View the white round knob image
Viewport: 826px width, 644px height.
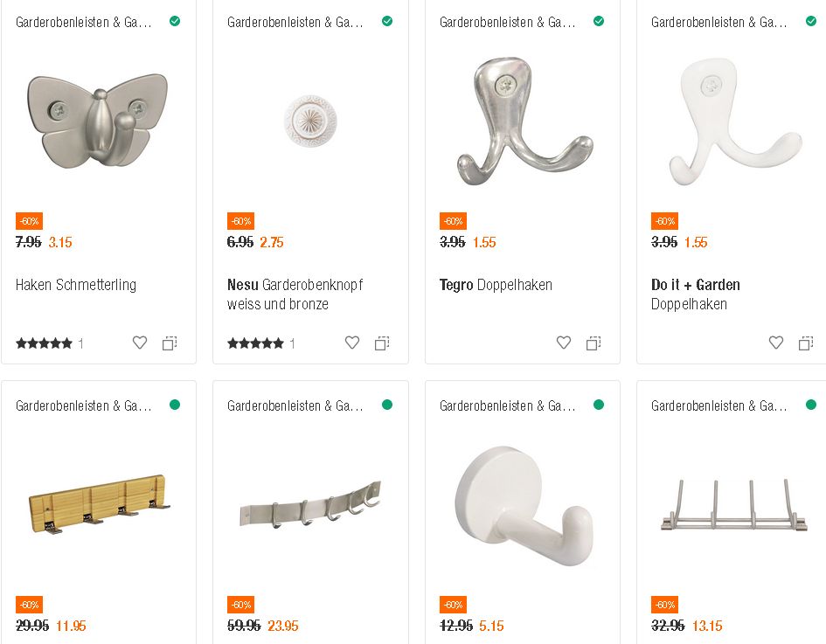pyautogui.click(x=310, y=120)
